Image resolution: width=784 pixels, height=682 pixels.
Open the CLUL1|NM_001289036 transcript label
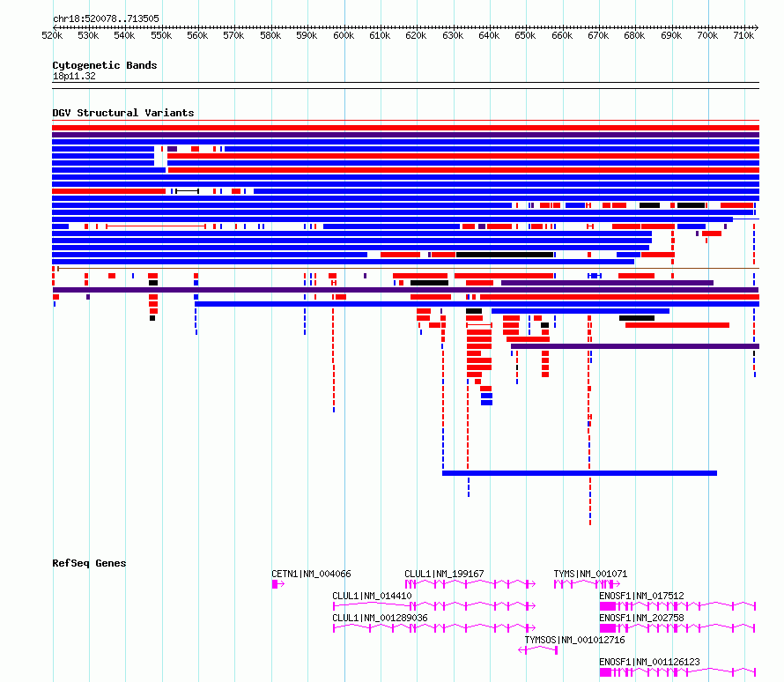coord(380,618)
